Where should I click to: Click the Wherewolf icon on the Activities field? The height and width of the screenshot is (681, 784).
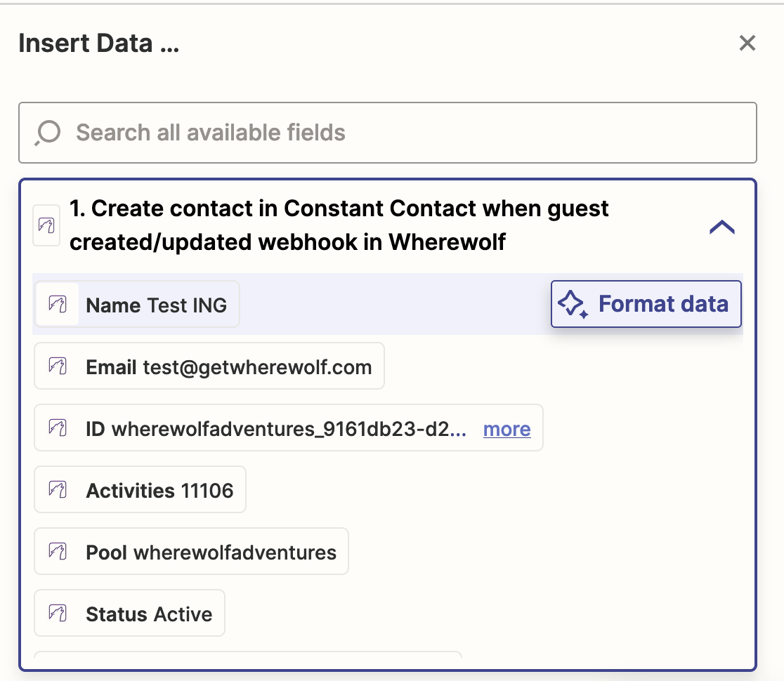tap(58, 489)
